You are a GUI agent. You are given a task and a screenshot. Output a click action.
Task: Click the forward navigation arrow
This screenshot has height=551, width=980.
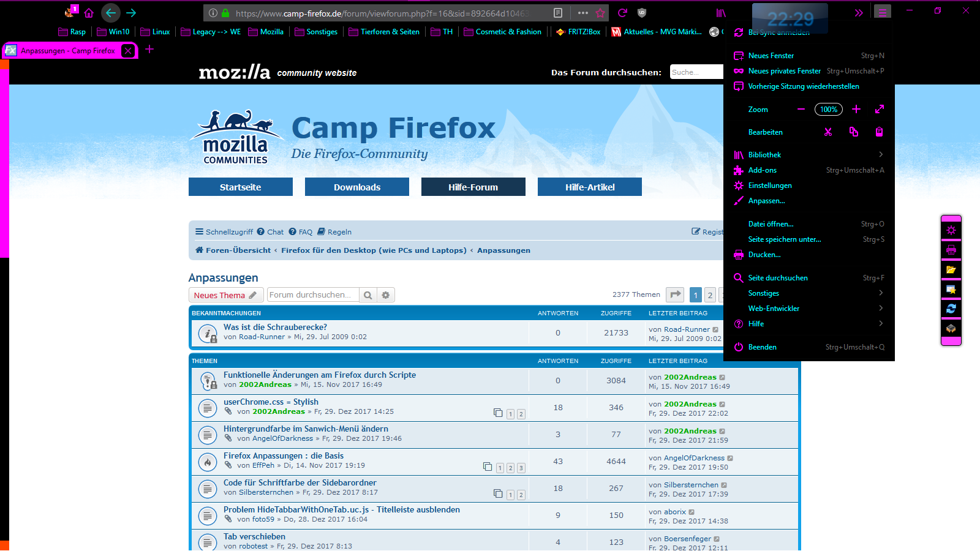131,13
